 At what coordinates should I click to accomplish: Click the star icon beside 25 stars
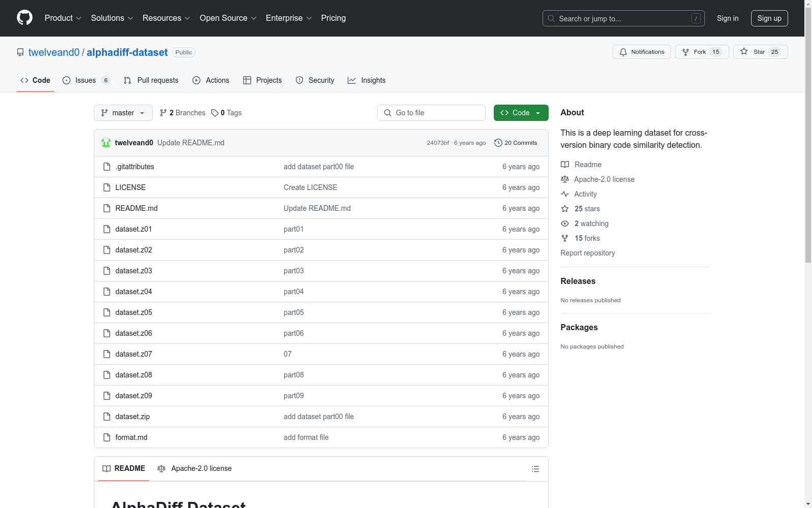[x=565, y=209]
